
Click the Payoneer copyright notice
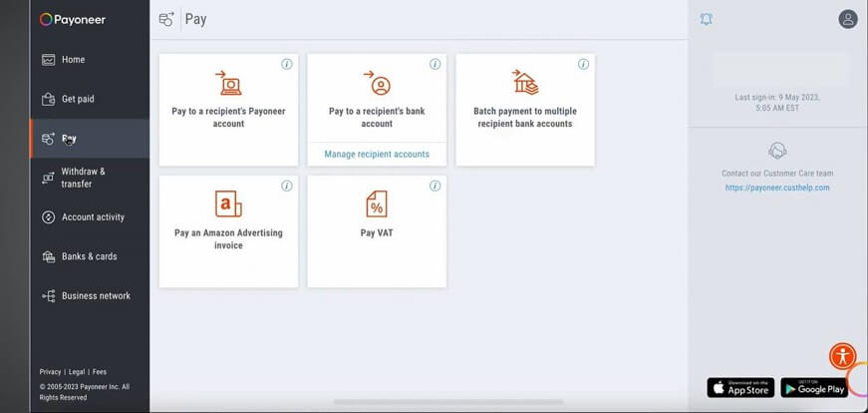(84, 392)
